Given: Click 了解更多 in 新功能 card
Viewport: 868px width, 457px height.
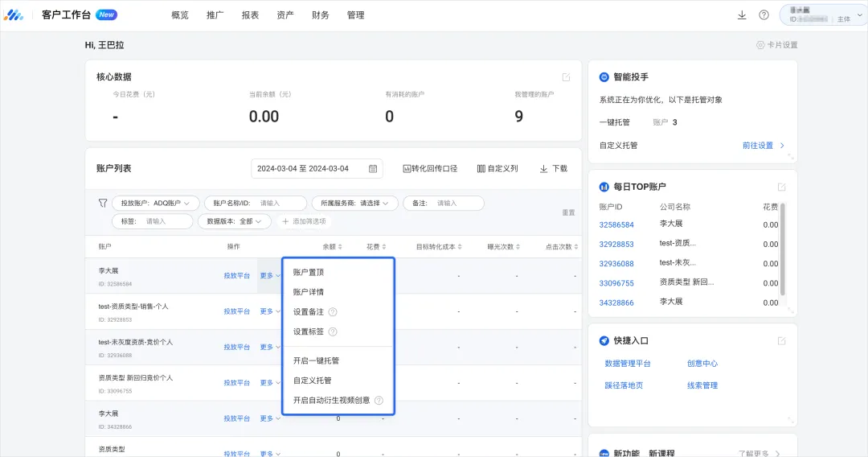Looking at the screenshot, I should coord(759,453).
